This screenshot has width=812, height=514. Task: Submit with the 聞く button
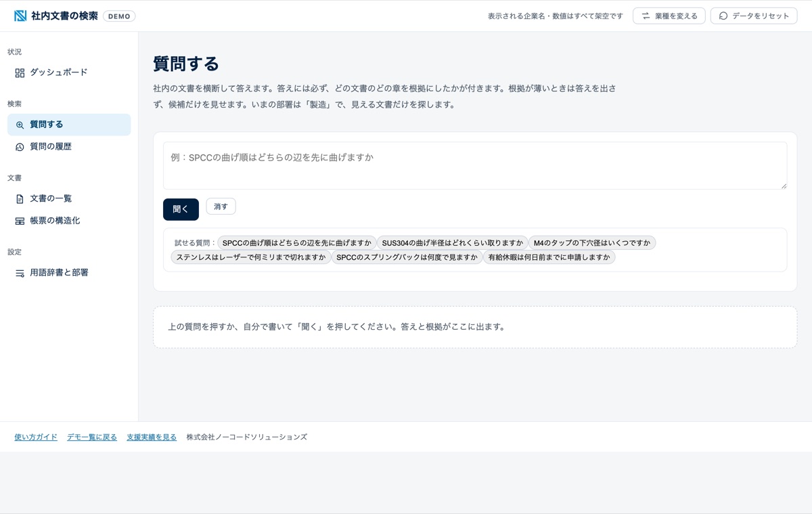point(181,209)
